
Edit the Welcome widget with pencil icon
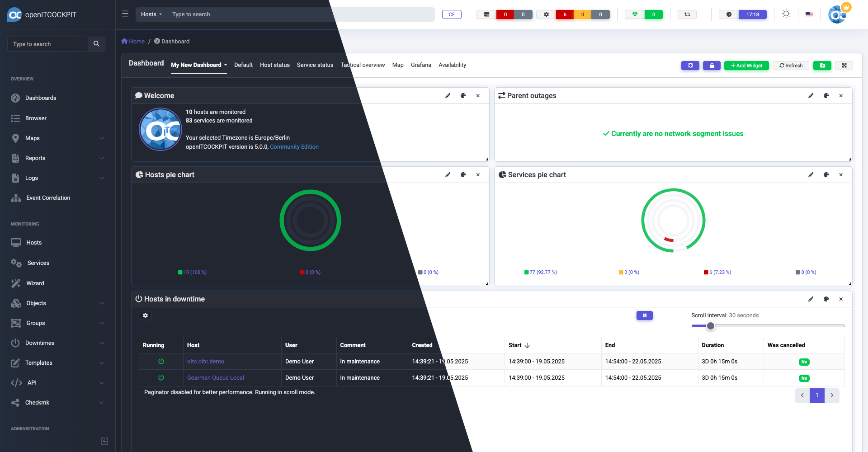(x=448, y=96)
